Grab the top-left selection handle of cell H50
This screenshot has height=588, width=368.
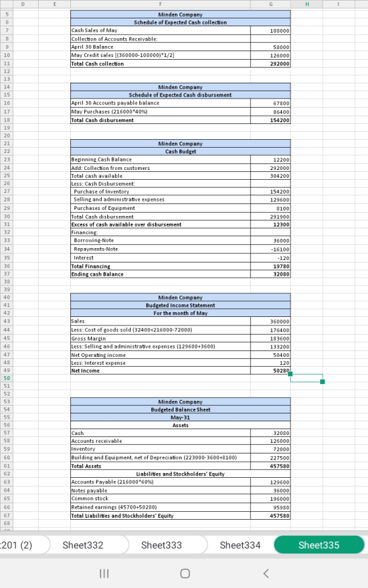290,374
